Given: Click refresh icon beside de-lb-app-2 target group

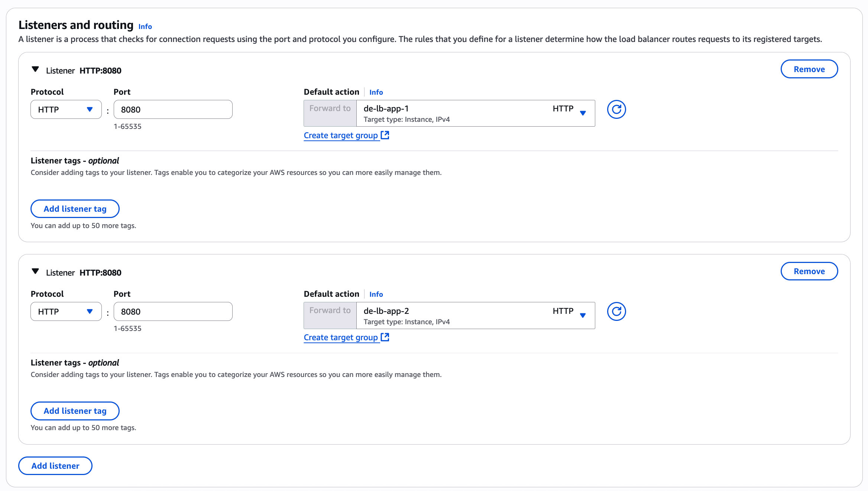Looking at the screenshot, I should (616, 312).
